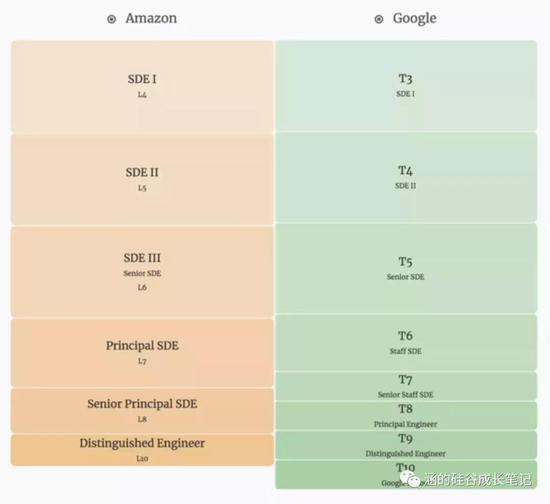Select the T7 Senior Staff SDE block
This screenshot has height=504, width=550.
coord(406,386)
